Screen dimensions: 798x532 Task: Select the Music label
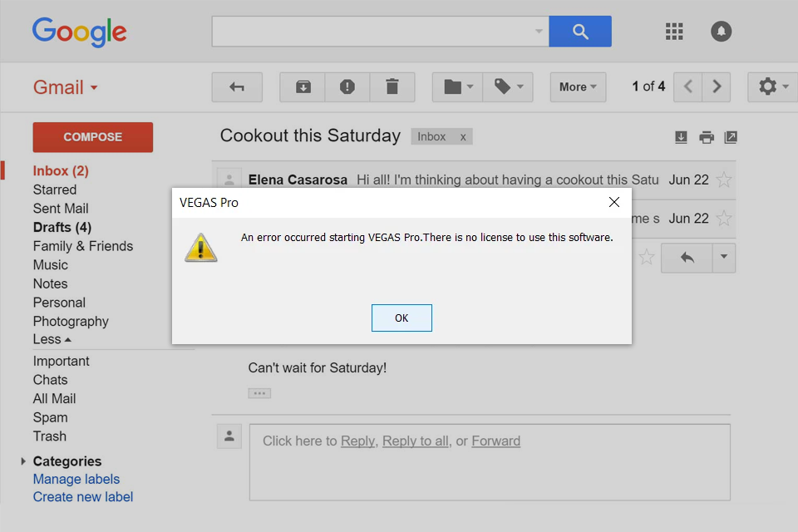(51, 265)
